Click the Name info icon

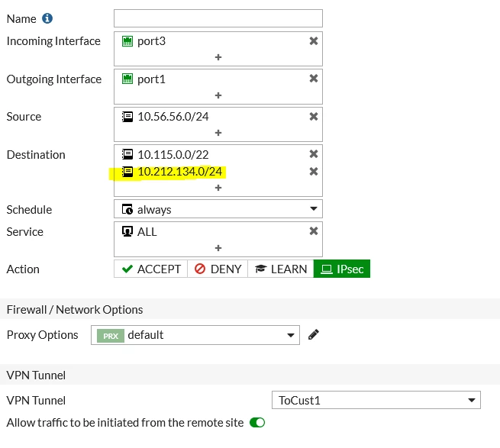point(47,18)
